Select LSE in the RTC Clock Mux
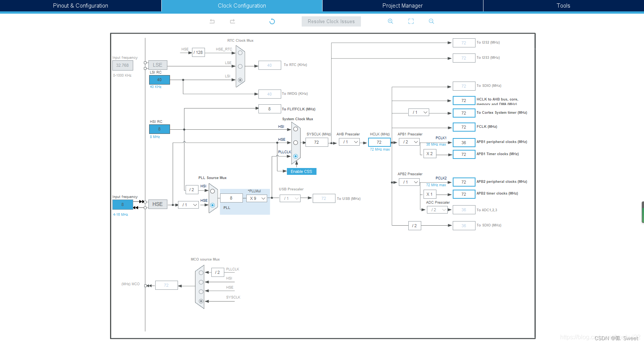Image resolution: width=644 pixels, height=344 pixels. [x=240, y=65]
